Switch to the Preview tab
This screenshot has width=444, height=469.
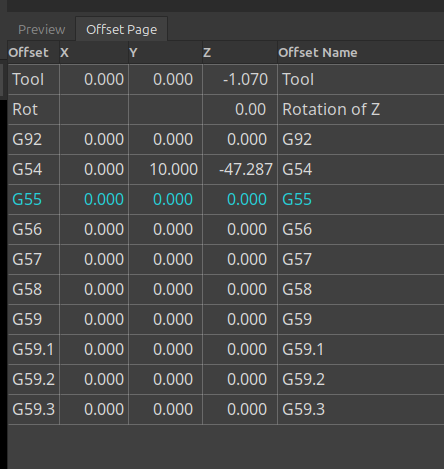(42, 30)
